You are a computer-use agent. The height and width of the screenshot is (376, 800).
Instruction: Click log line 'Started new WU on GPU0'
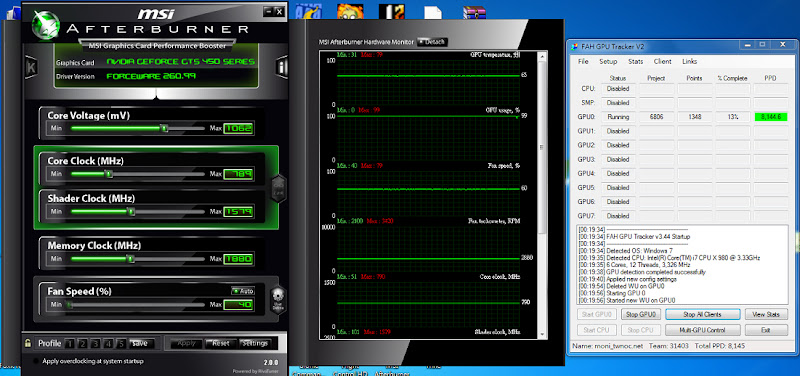[x=627, y=300]
